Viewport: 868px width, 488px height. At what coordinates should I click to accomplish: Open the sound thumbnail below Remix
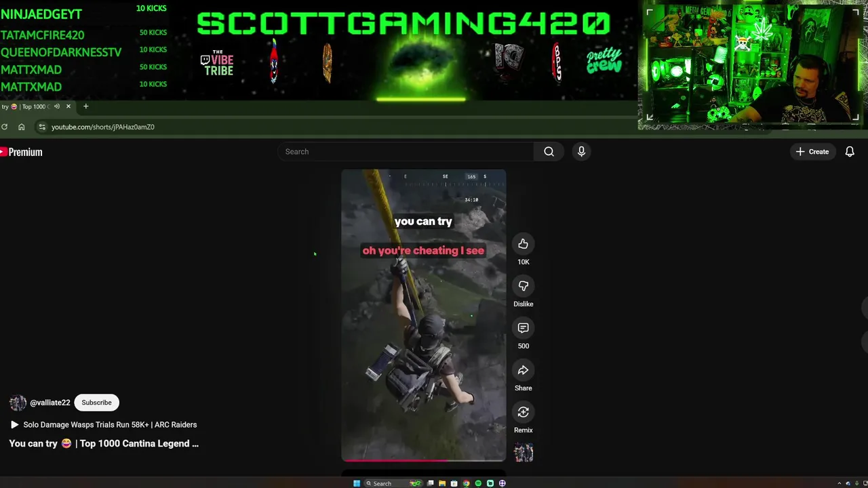click(x=524, y=452)
